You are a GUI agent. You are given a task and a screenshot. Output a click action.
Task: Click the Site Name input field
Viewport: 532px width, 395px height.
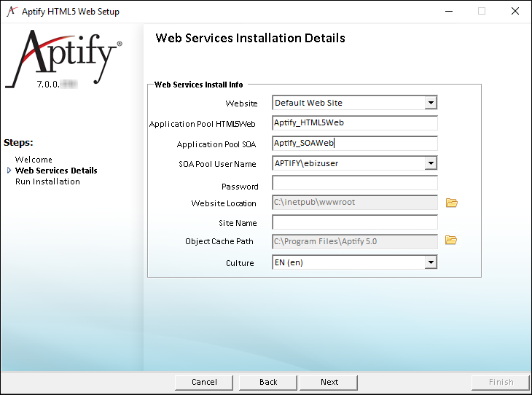355,222
